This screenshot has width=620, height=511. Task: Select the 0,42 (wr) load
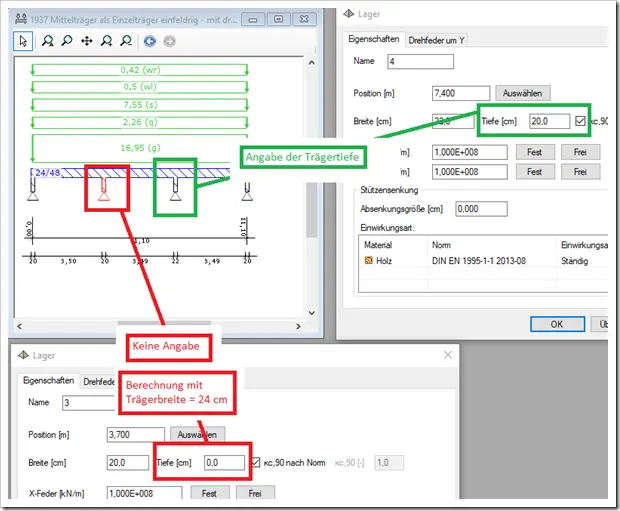tap(140, 70)
